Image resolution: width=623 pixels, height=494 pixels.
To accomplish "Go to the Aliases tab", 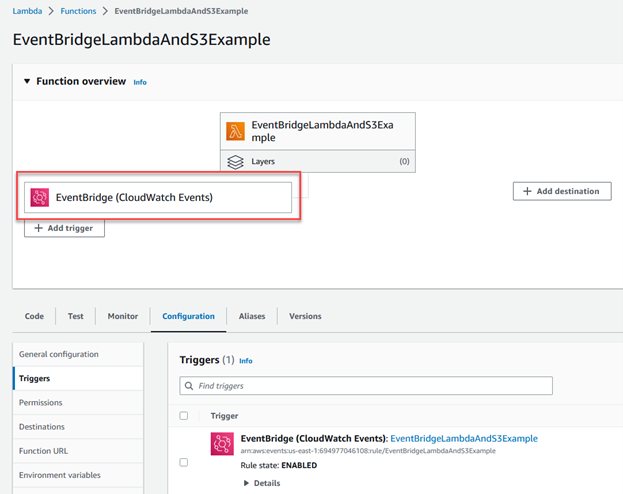I will (x=252, y=316).
